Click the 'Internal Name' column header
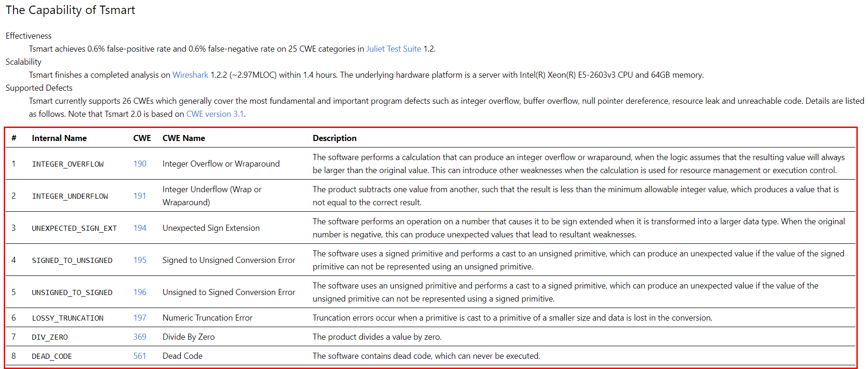Viewport: 868px width, 369px height. pyautogui.click(x=59, y=138)
